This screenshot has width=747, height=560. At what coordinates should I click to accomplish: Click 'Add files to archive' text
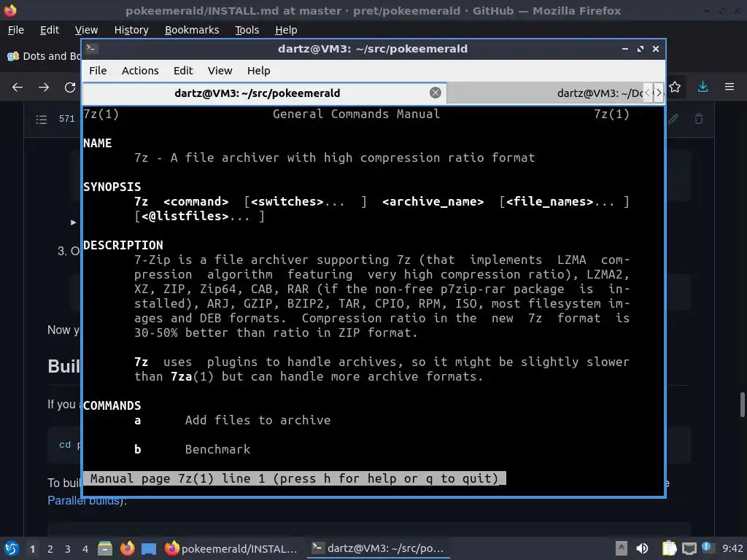[258, 420]
